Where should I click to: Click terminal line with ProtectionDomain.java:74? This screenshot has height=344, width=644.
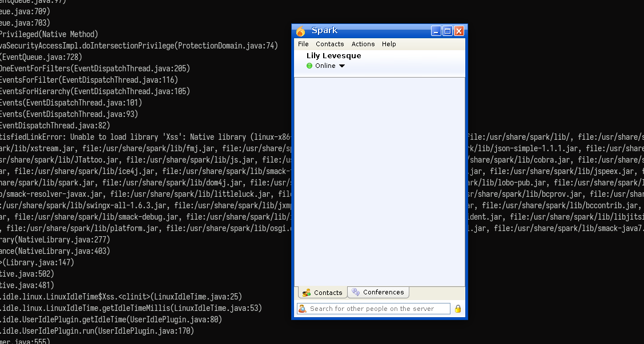pos(139,46)
